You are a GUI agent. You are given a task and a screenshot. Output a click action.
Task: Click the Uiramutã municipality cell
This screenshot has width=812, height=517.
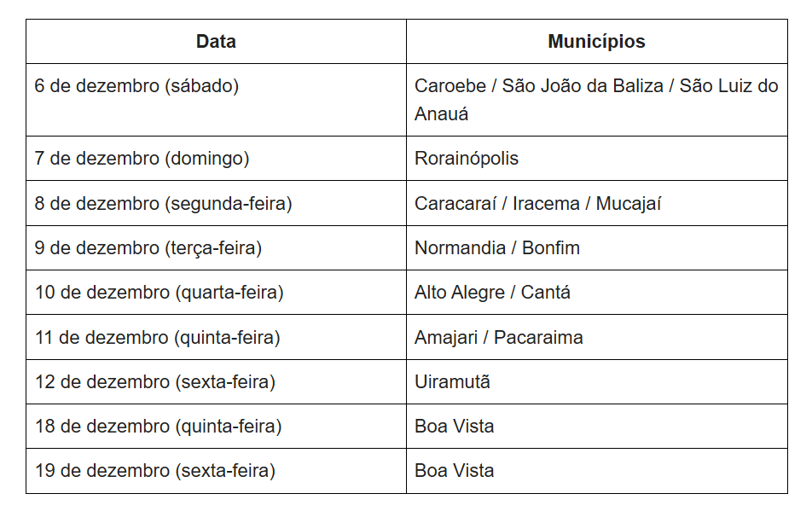pos(452,382)
